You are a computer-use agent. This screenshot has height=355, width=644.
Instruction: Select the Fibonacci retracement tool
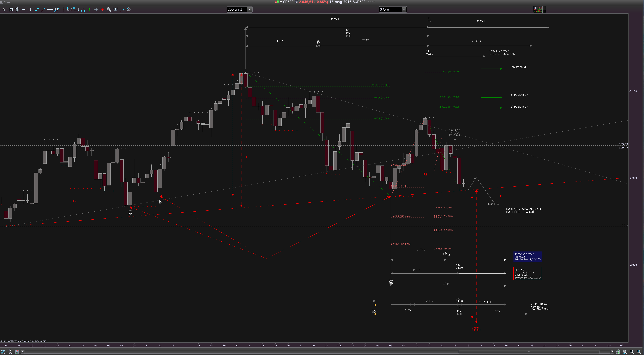click(x=57, y=9)
